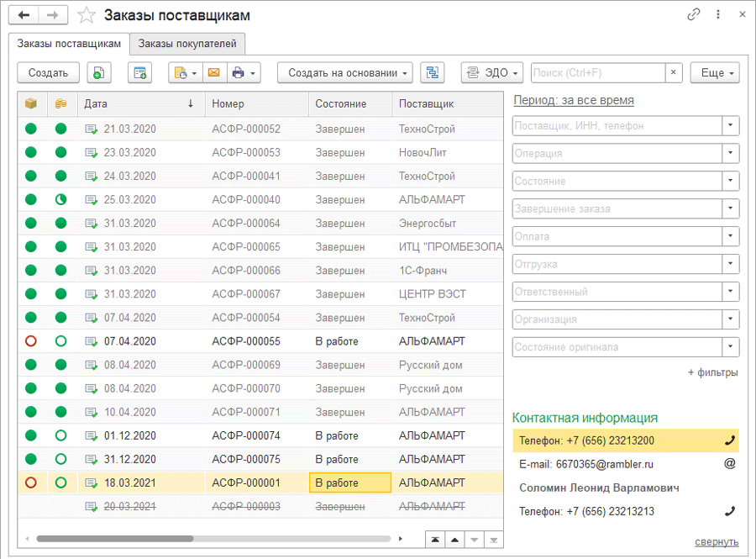Screen dimensions: 756x559
Task: Move one row down with the down arrow
Action: click(475, 539)
